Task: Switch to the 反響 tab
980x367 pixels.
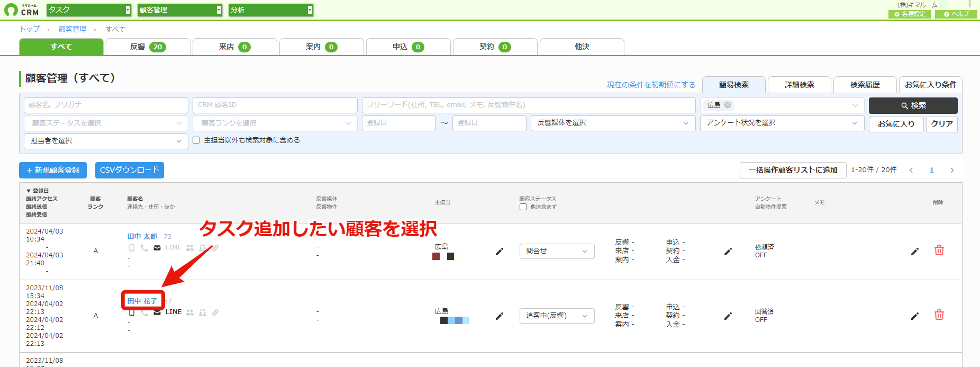Action: [148, 47]
